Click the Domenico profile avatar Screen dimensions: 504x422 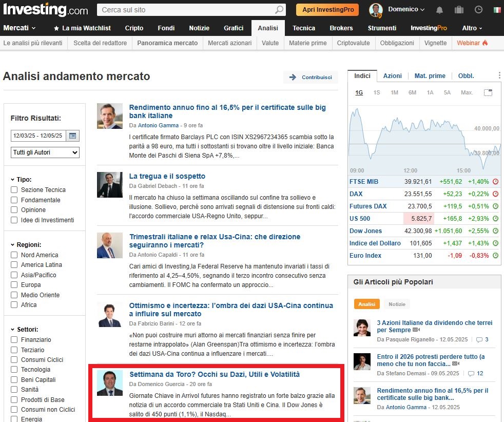376,10
